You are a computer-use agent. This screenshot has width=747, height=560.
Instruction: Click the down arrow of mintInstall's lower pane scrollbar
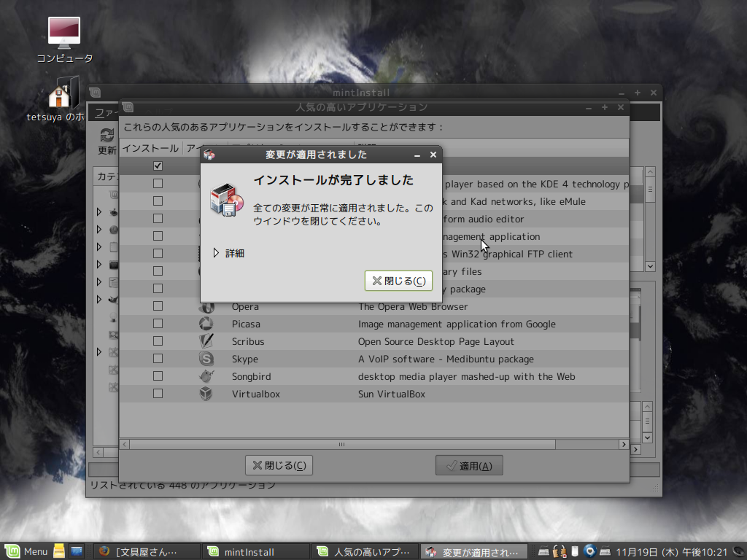point(647,437)
